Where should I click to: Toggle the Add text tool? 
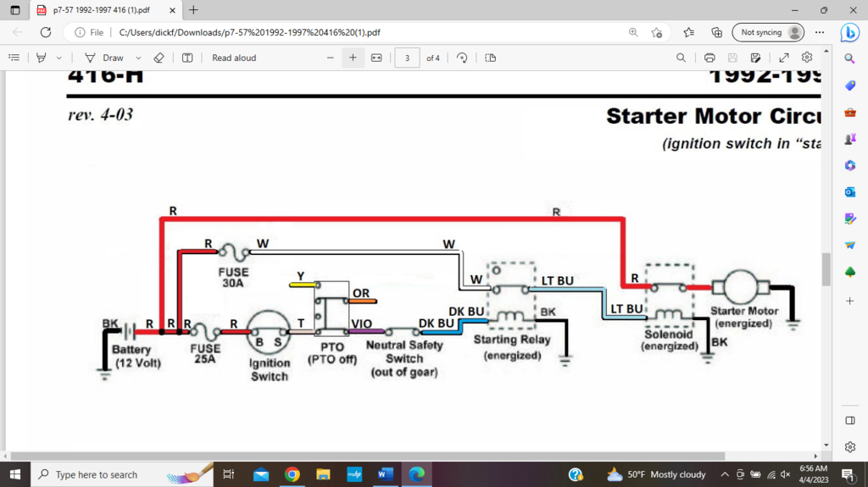point(187,58)
